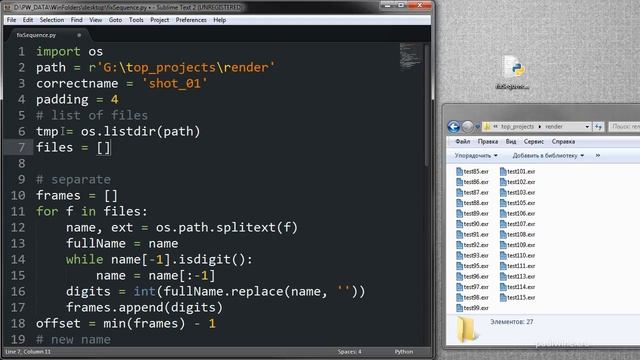Select file test113.exr
This screenshot has width=640, height=360.
coord(518,276)
